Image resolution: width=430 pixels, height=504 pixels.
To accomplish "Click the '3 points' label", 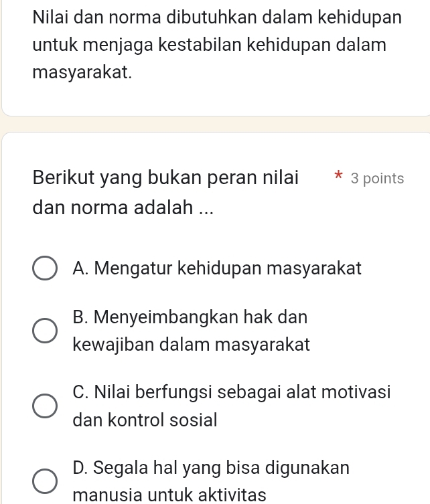I will [x=377, y=179].
